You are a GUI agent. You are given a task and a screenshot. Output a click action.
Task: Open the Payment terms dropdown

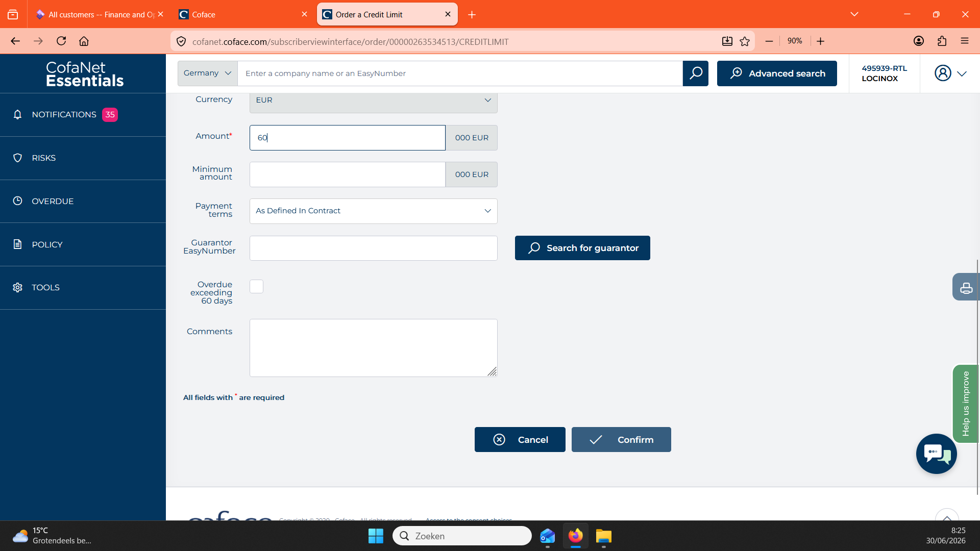pyautogui.click(x=373, y=211)
